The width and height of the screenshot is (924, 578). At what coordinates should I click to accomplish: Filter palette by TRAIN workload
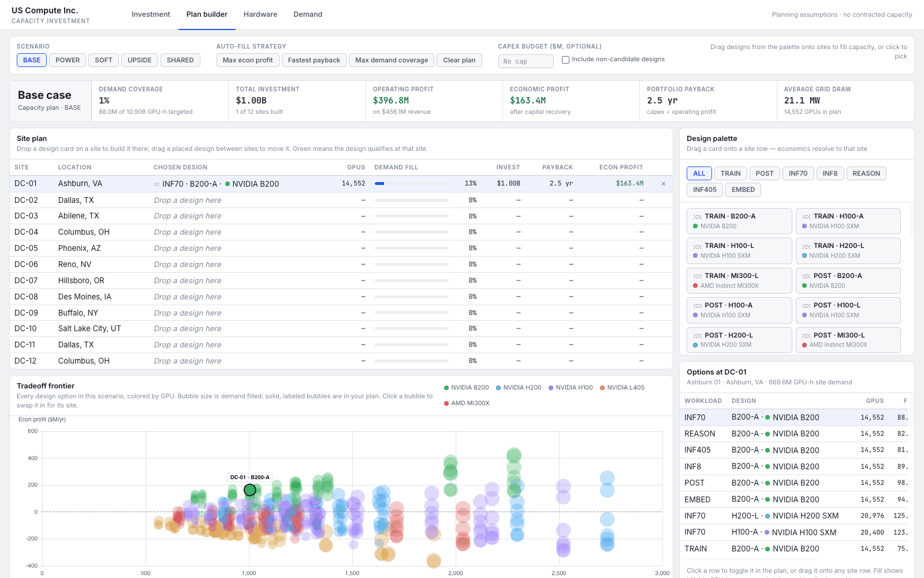[731, 173]
